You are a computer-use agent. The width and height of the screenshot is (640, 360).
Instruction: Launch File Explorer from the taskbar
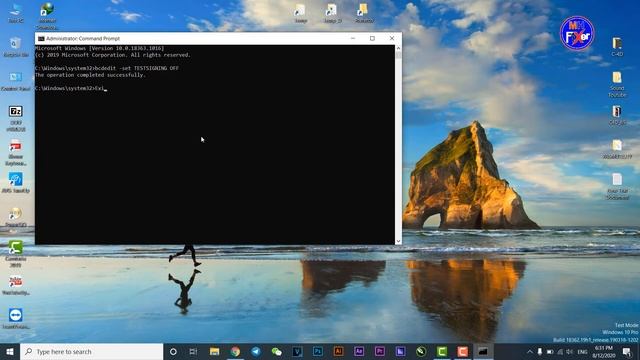click(214, 351)
